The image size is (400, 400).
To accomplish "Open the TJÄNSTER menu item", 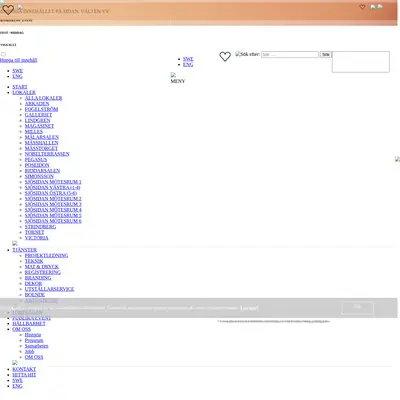I will click(24, 250).
